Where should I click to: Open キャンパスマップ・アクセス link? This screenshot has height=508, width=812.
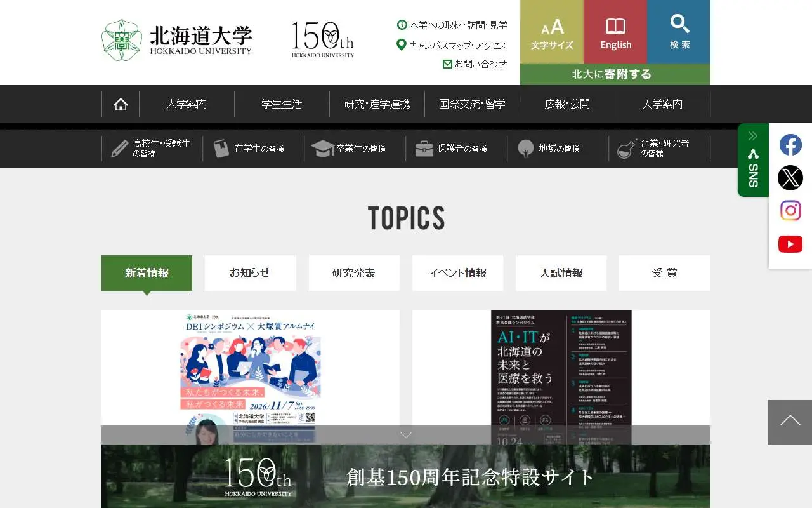[x=452, y=45]
